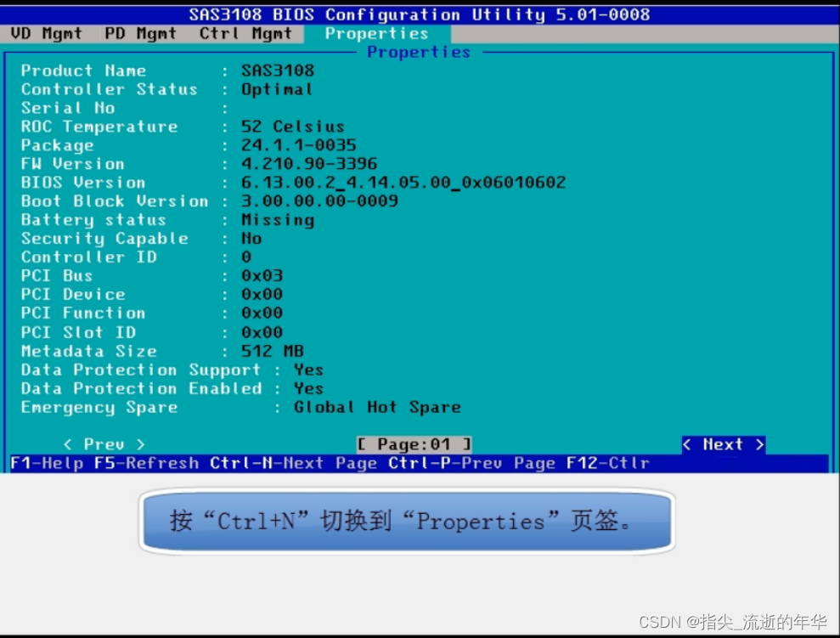Click the ROC Temperature label
840x638 pixels.
[99, 127]
